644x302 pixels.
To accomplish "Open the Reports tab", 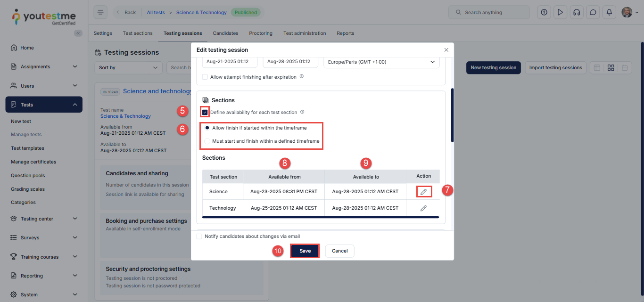I will (345, 33).
